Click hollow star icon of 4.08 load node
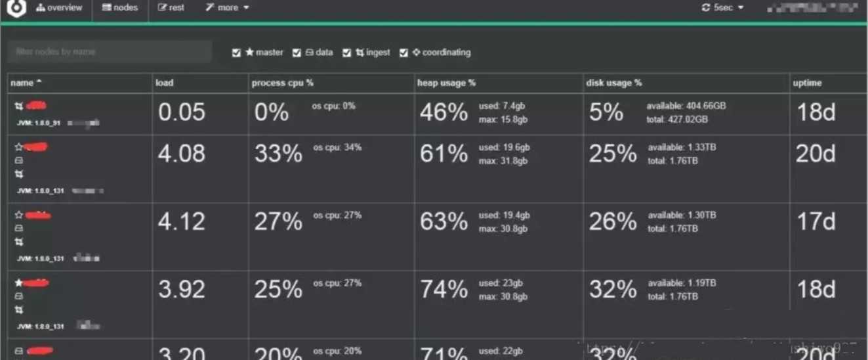 coord(19,148)
